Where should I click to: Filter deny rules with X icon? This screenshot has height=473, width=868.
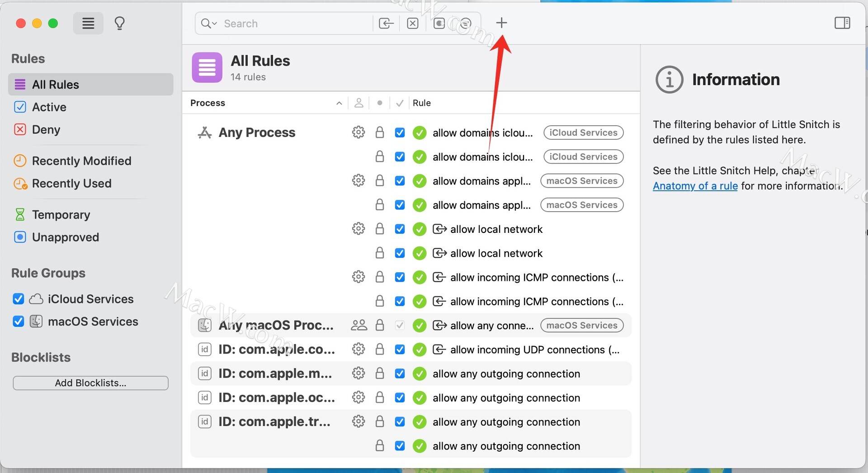click(x=412, y=24)
